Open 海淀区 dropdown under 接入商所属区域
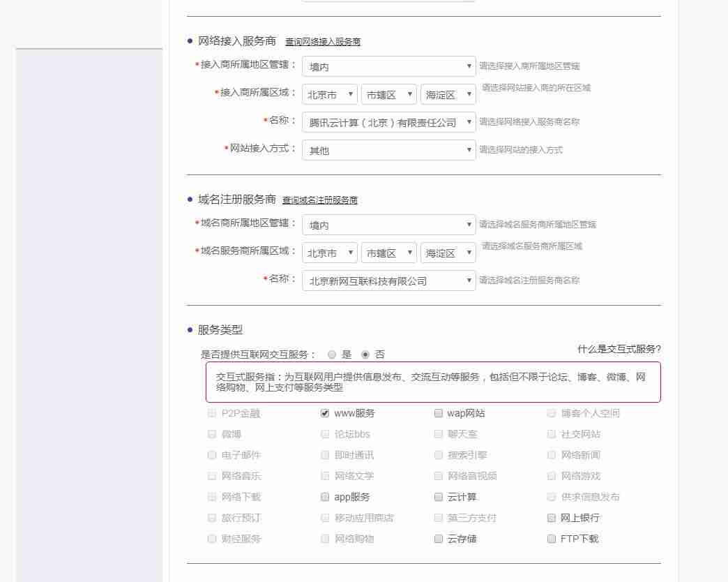The image size is (728, 582). 448,95
